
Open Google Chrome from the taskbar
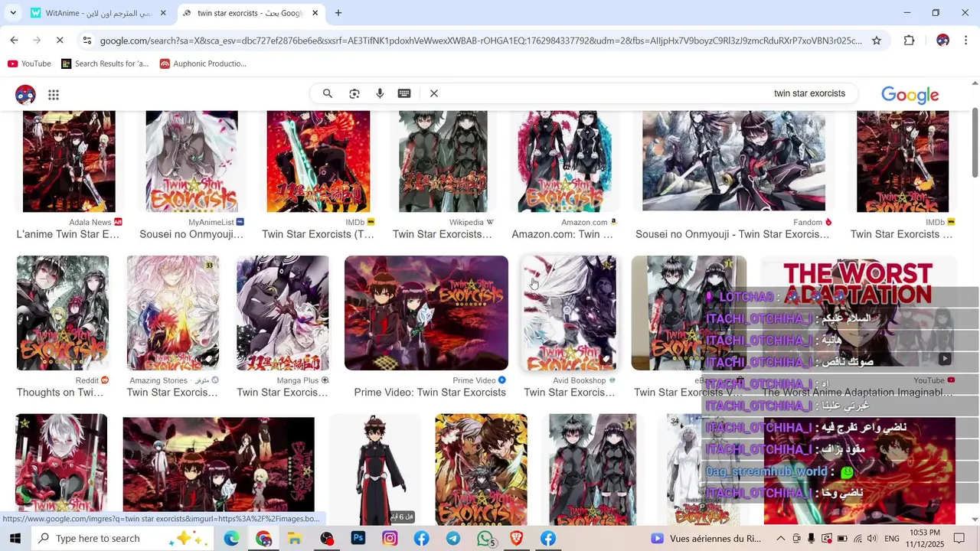pyautogui.click(x=263, y=539)
